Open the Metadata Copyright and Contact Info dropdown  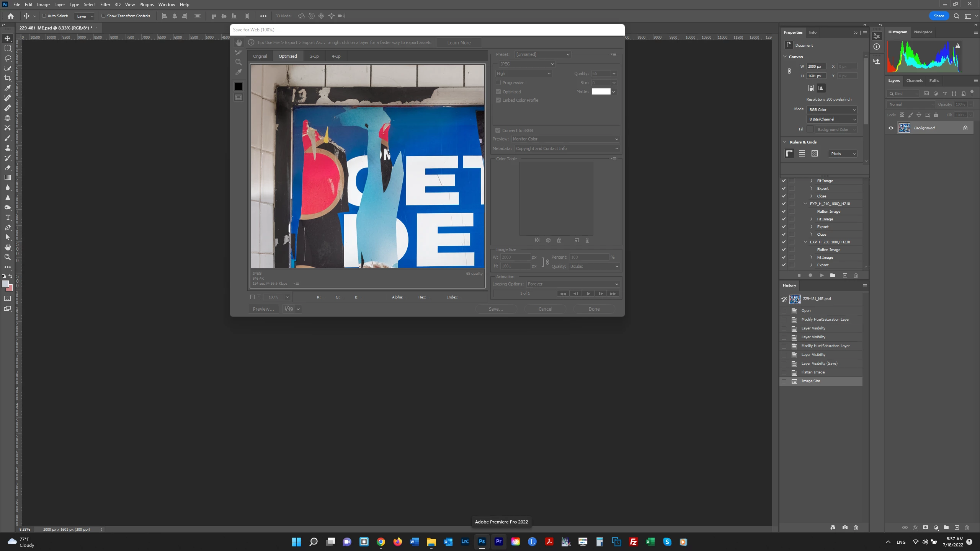coord(567,148)
